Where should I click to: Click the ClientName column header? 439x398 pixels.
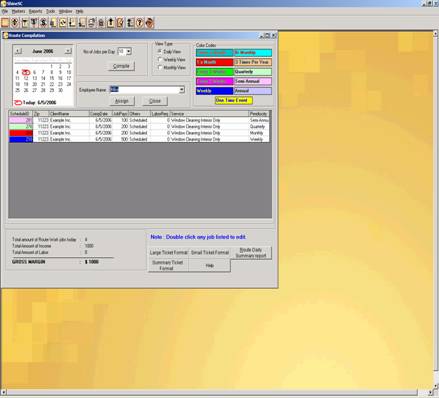coord(69,114)
